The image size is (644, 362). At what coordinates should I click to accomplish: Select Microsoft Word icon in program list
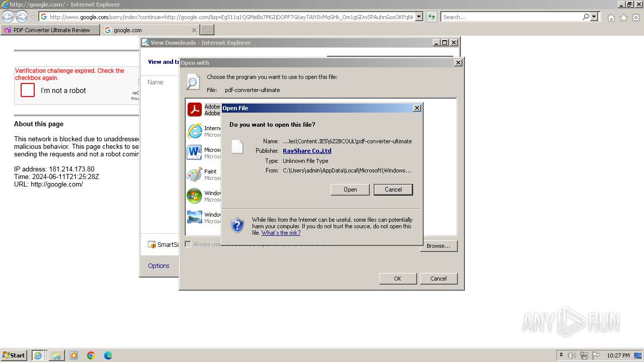point(194,153)
